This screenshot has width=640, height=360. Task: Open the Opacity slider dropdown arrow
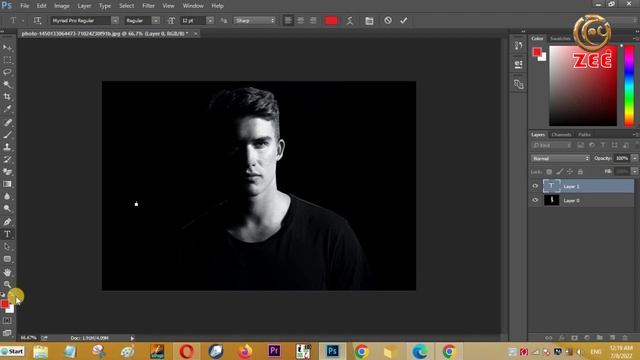tap(635, 158)
